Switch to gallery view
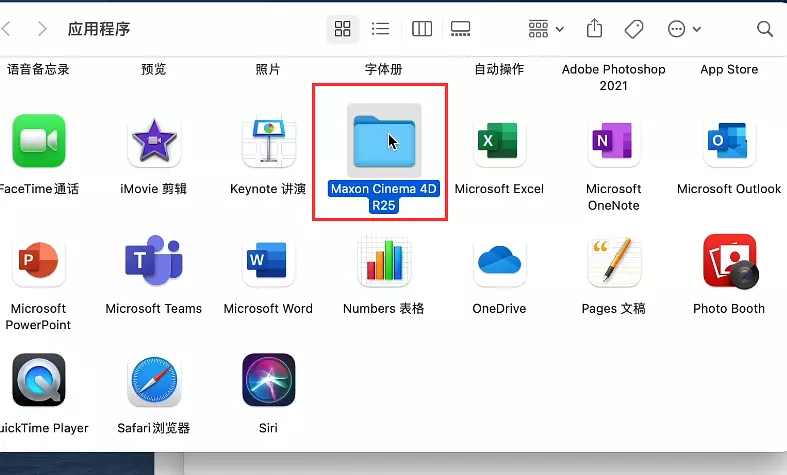Image resolution: width=787 pixels, height=475 pixels. click(x=460, y=29)
